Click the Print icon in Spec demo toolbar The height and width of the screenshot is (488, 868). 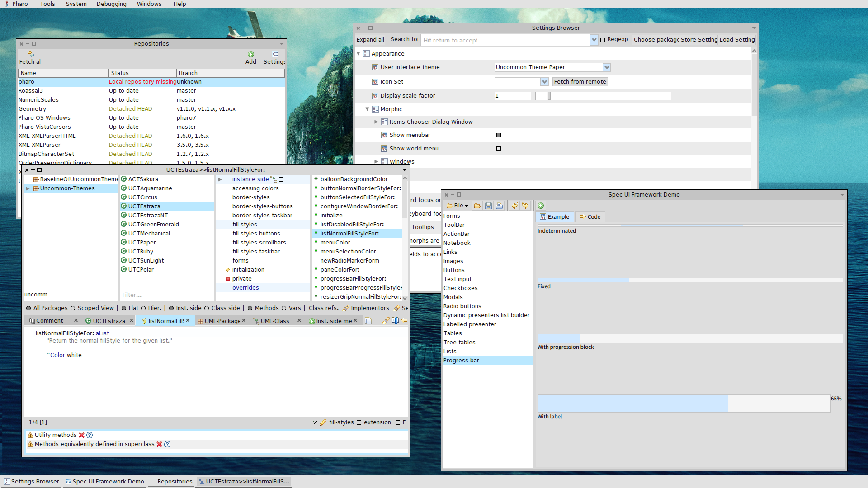click(499, 206)
